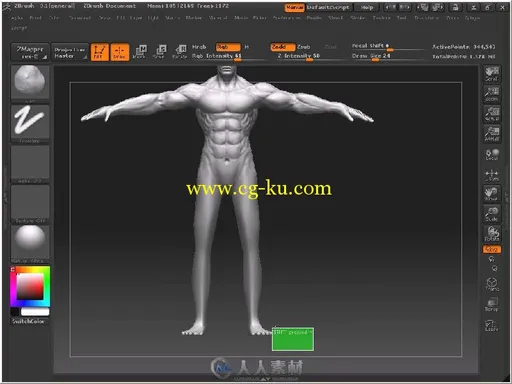Viewport: 512px width, 384px height.
Task: Click the right-shelf Move view icon
Action: pos(492,194)
